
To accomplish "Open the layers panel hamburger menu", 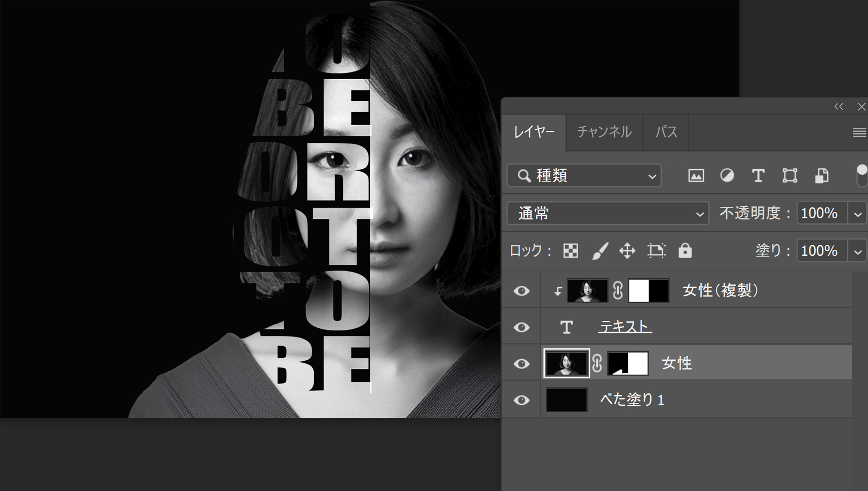I will pos(859,133).
